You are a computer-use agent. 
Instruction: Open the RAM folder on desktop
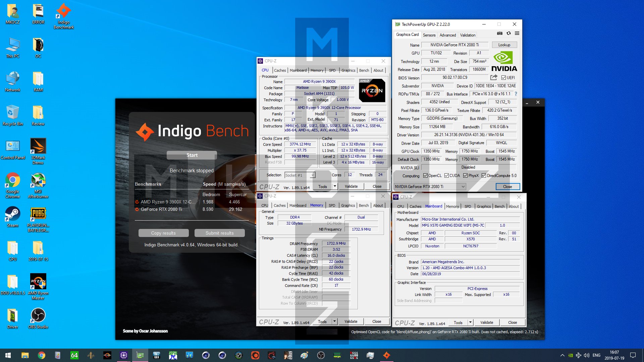(x=38, y=81)
